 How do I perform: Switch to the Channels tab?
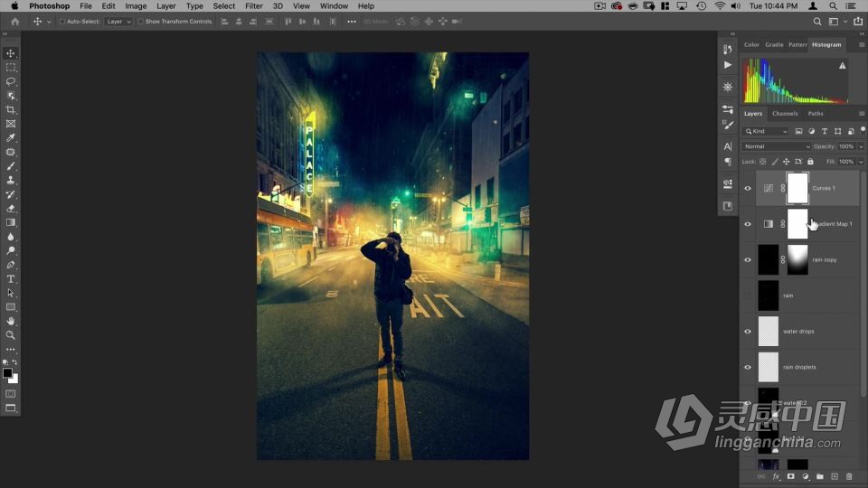(x=785, y=114)
